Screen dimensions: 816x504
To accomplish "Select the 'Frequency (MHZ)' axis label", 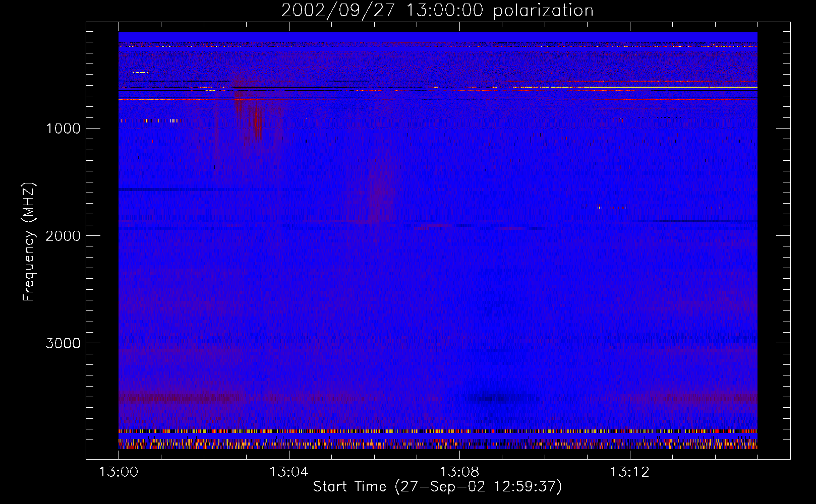I will point(28,242).
